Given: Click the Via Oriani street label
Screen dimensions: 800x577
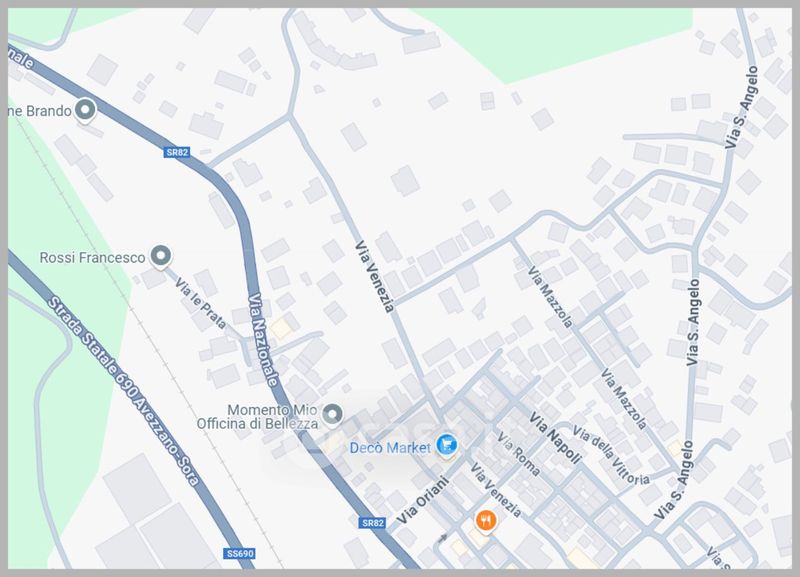Looking at the screenshot, I should point(423,500).
